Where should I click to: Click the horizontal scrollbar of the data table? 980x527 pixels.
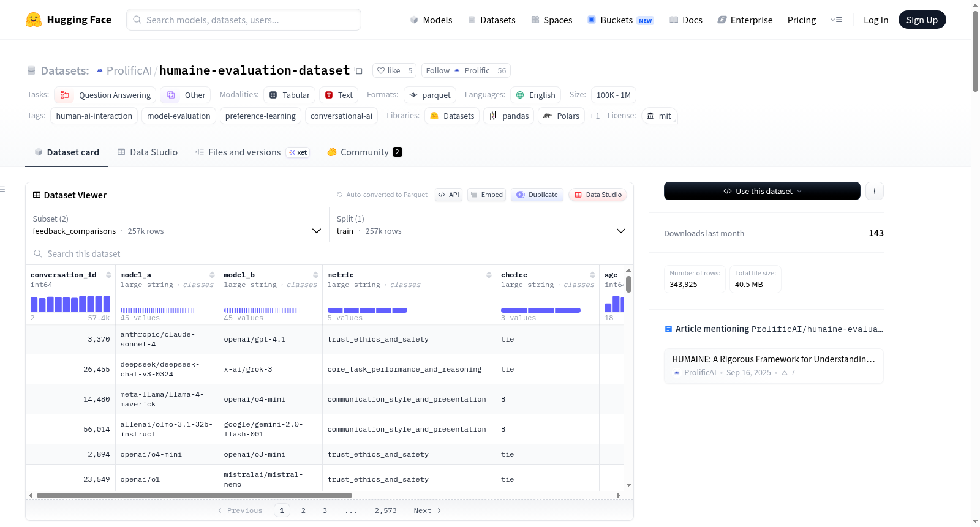click(194, 495)
